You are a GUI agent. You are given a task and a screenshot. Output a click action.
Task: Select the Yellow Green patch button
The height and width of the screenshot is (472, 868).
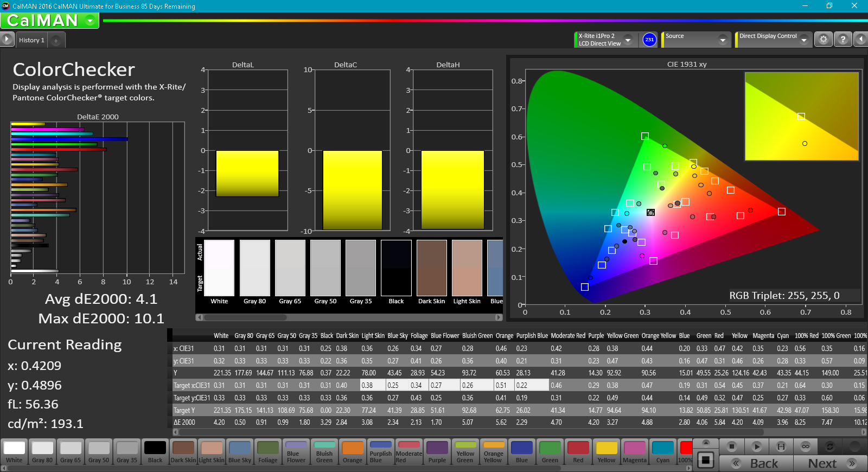[465, 452]
